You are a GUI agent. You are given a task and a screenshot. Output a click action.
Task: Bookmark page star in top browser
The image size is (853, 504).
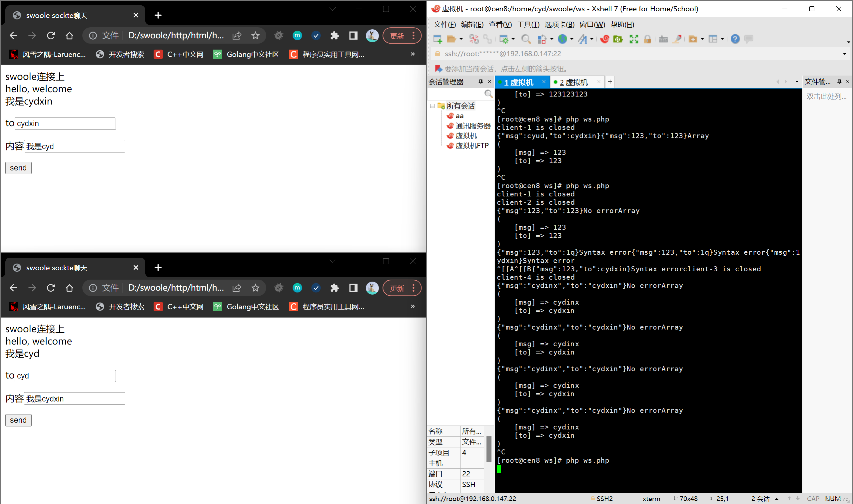pyautogui.click(x=255, y=35)
